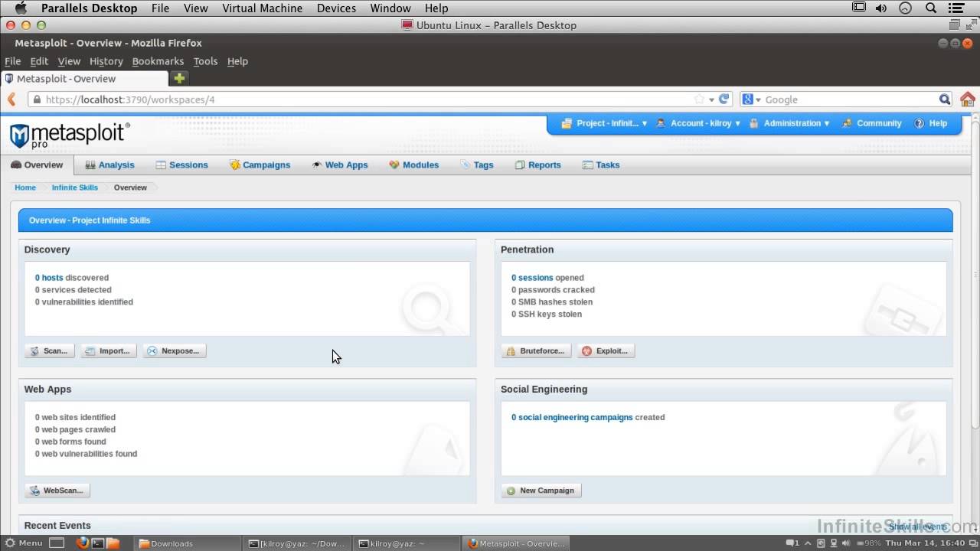980x551 pixels.
Task: Click the Home breadcrumb link
Action: coord(25,187)
